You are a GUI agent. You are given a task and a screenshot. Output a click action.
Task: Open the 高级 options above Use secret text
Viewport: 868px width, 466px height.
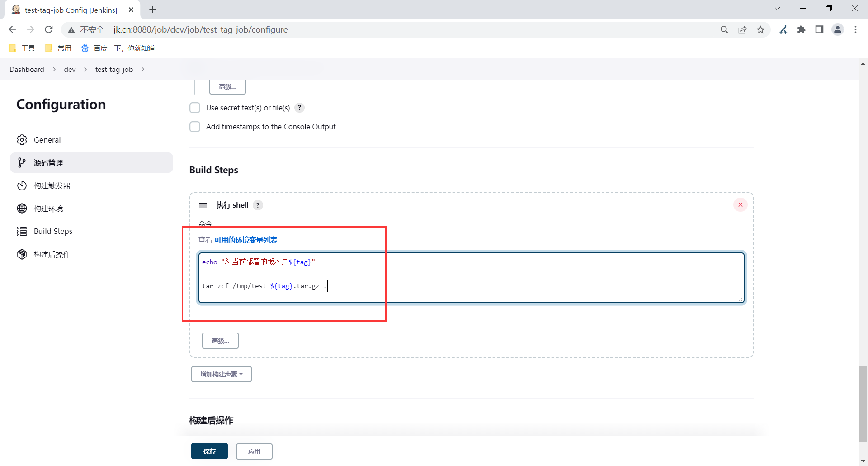(x=227, y=86)
